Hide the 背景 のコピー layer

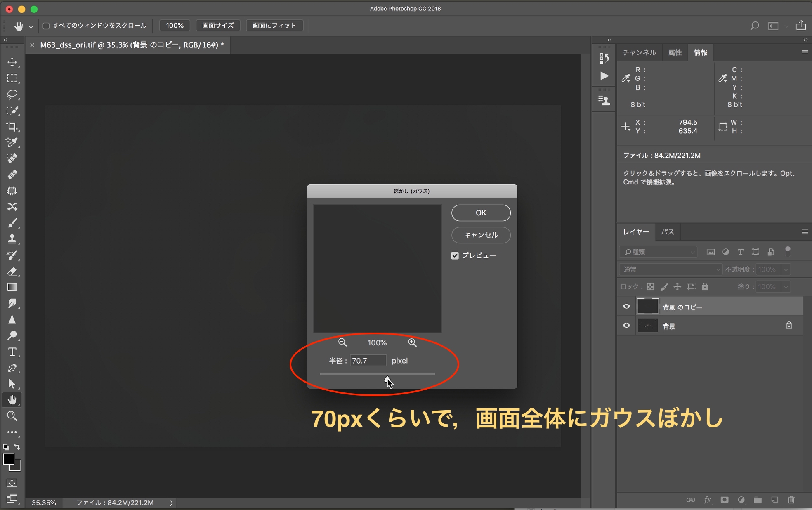[x=626, y=306]
